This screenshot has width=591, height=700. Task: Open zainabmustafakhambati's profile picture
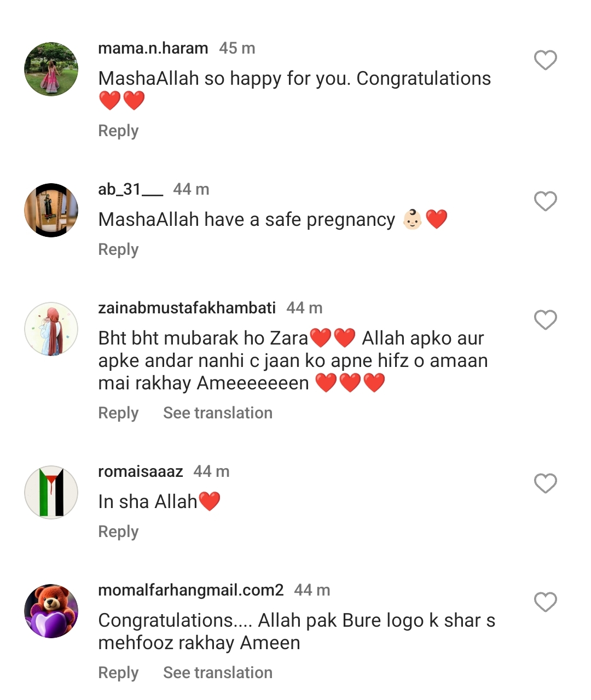pyautogui.click(x=51, y=329)
